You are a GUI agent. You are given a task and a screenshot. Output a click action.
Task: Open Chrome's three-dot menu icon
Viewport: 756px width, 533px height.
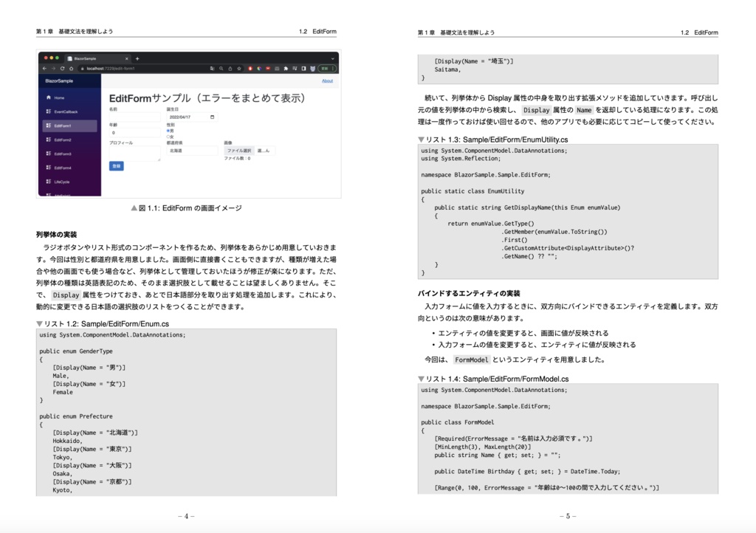(333, 69)
